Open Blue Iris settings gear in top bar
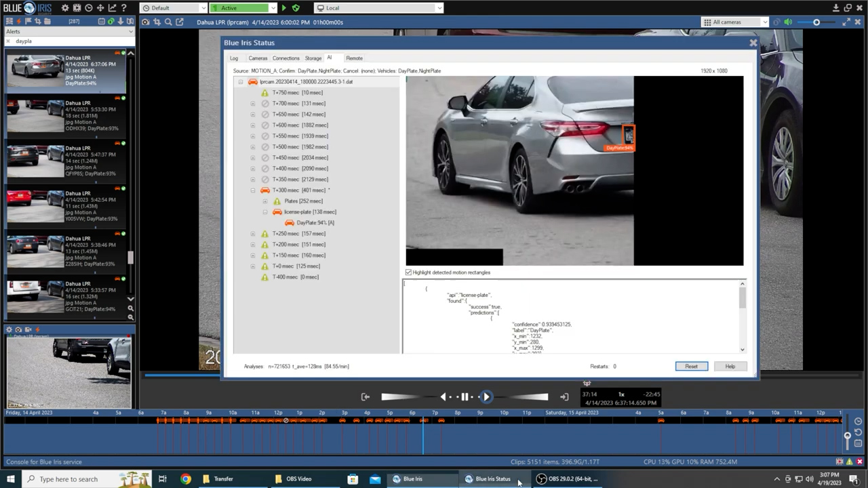This screenshot has width=868, height=488. (65, 8)
